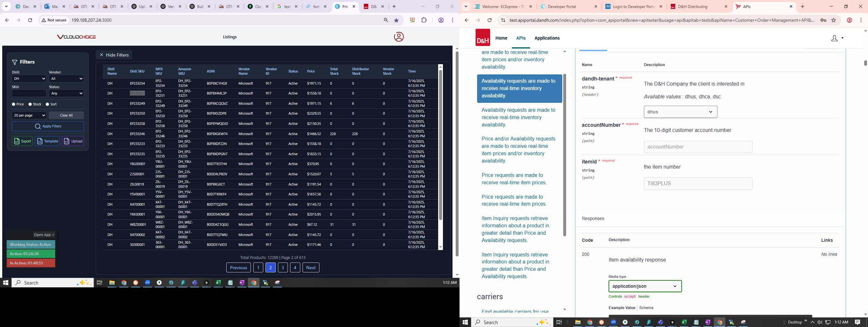Go to page 3 of listings
The width and height of the screenshot is (868, 327).
283,268
